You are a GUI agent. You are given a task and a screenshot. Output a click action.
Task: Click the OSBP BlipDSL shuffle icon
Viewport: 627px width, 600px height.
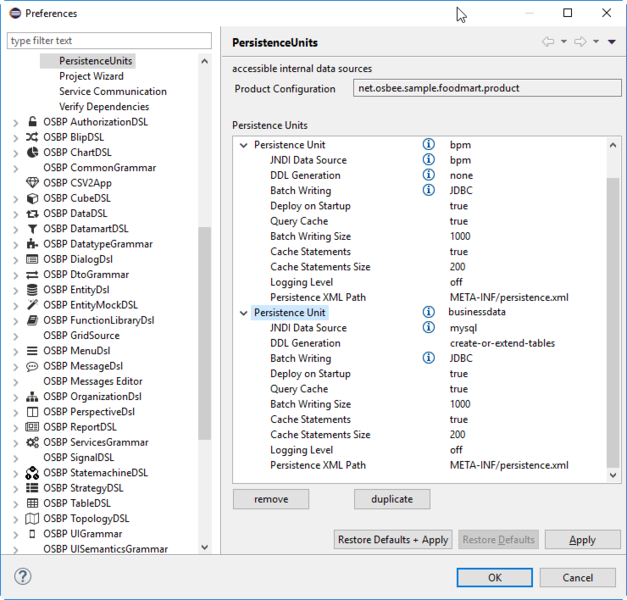point(32,137)
